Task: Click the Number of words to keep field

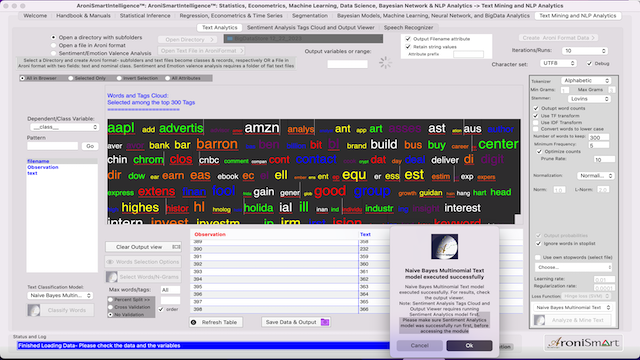Action: [599, 138]
